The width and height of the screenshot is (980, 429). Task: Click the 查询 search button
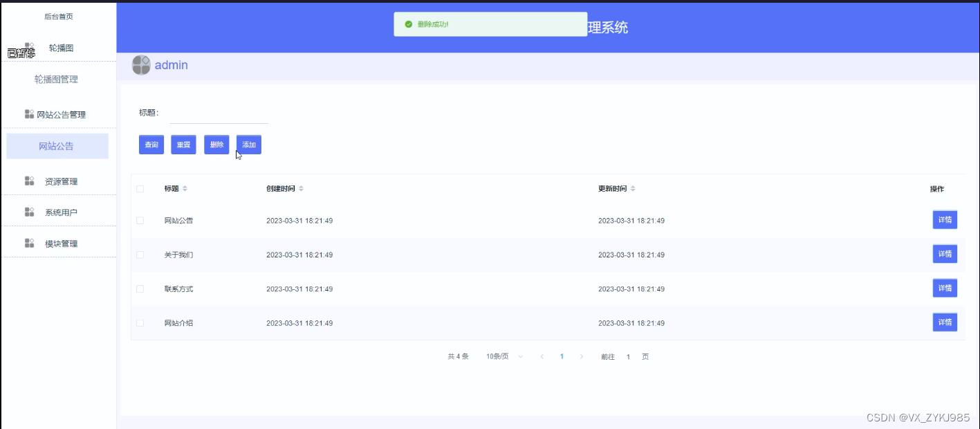151,145
